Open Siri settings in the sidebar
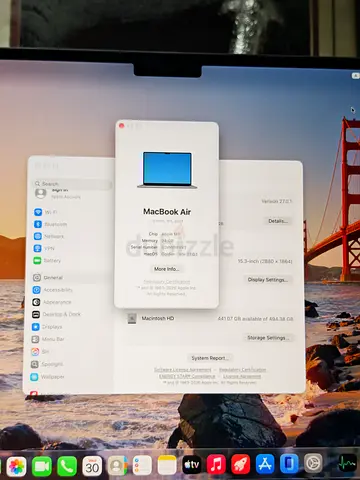This screenshot has width=360, height=480. click(x=40, y=351)
